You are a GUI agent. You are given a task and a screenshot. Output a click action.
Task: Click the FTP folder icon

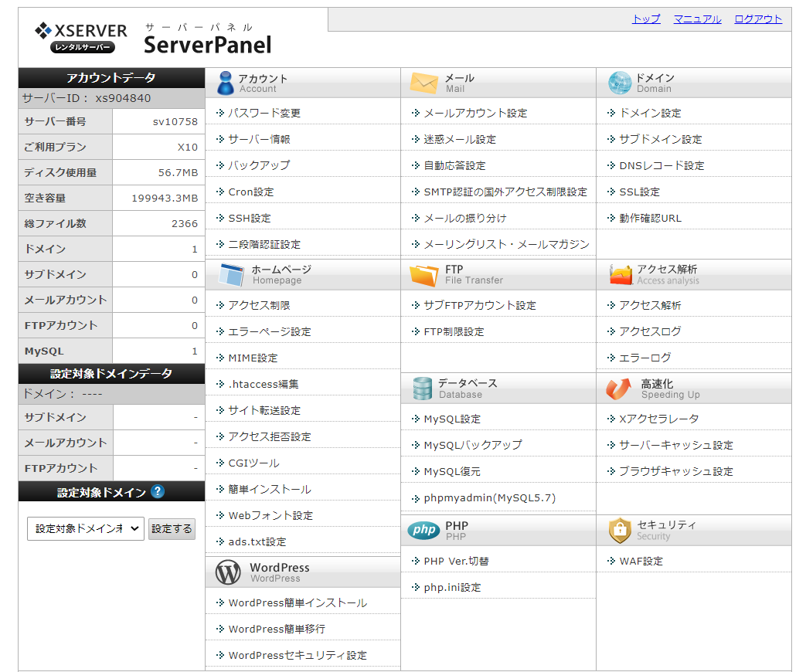pyautogui.click(x=424, y=276)
